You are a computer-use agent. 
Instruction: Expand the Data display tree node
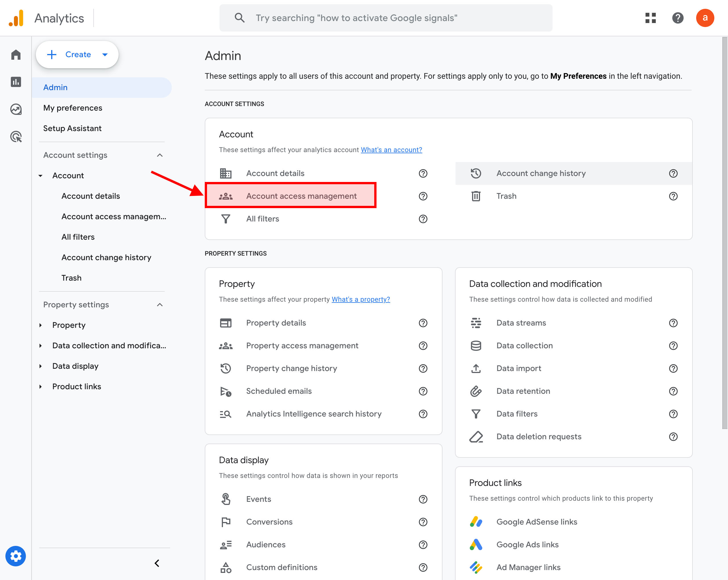(40, 366)
